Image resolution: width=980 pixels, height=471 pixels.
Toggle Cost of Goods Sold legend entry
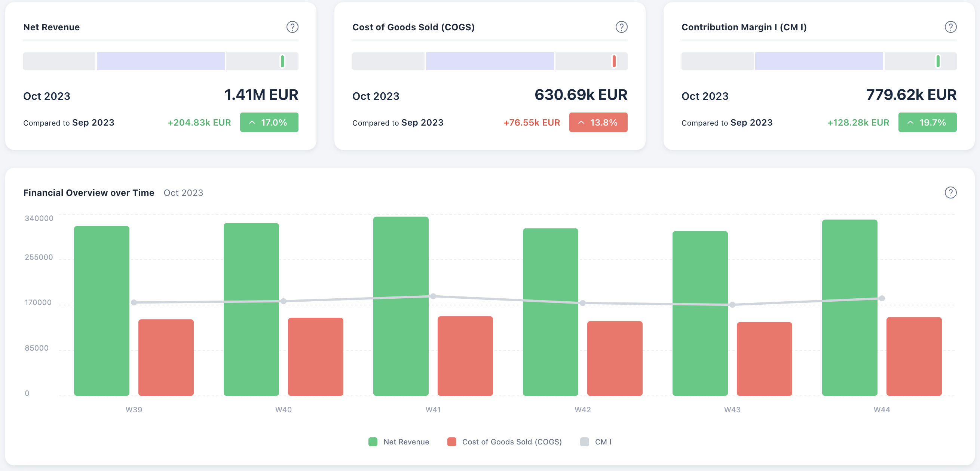tap(505, 442)
